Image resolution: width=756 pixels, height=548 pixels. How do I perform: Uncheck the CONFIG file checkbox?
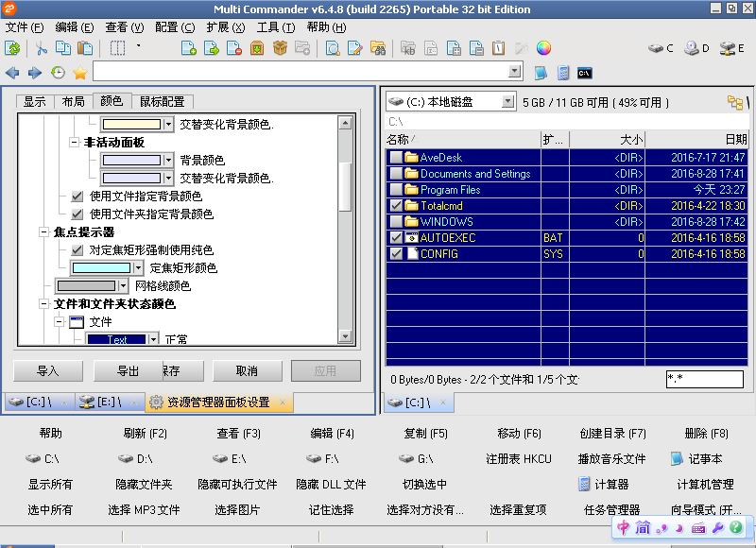[396, 253]
